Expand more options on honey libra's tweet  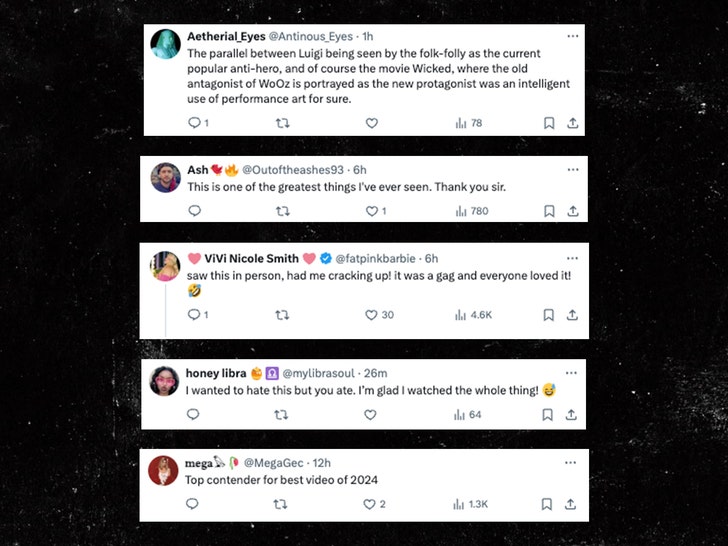click(x=573, y=373)
